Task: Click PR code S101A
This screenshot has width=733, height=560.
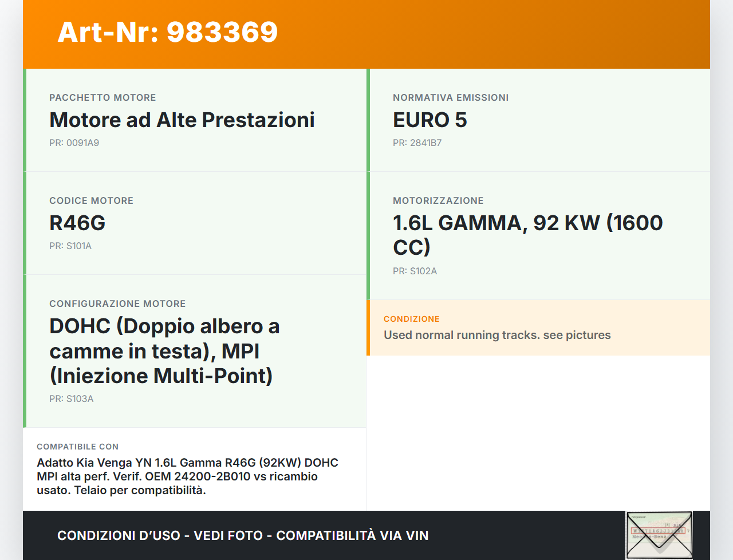Action: [70, 246]
